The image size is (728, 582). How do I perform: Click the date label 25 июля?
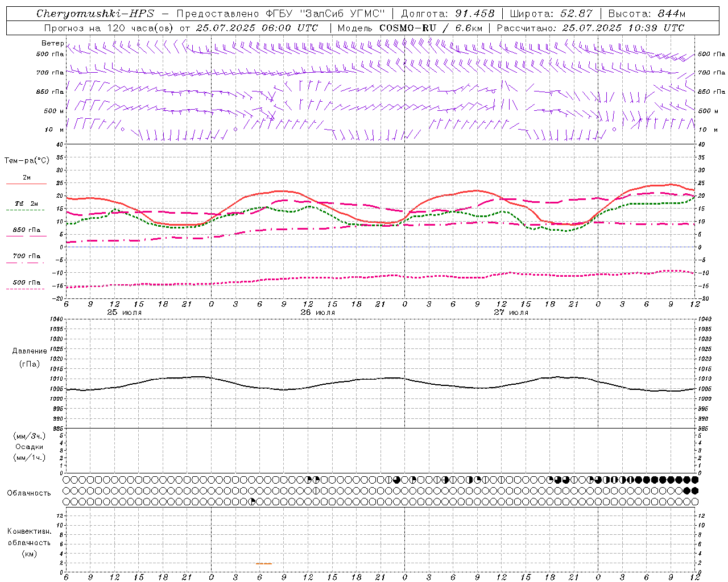point(125,313)
